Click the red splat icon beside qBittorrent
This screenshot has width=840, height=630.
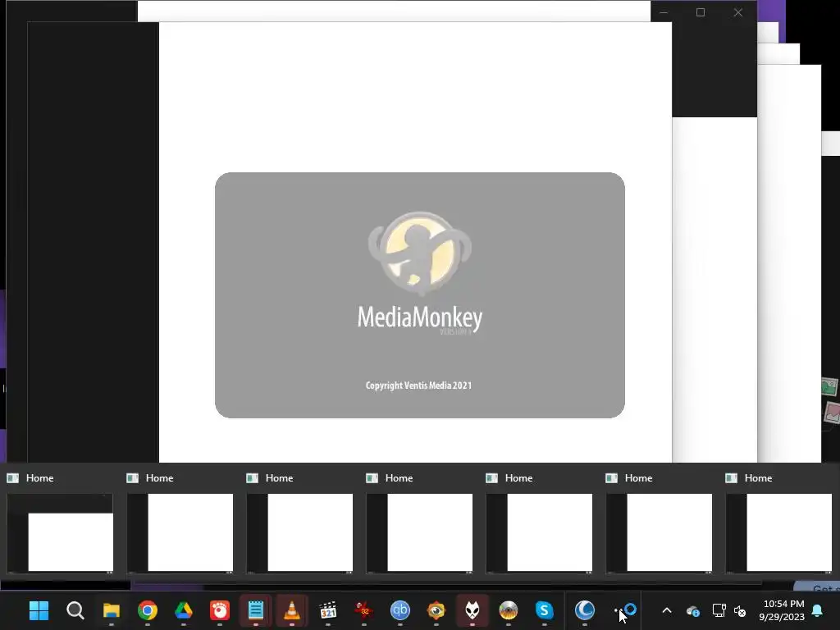point(363,610)
